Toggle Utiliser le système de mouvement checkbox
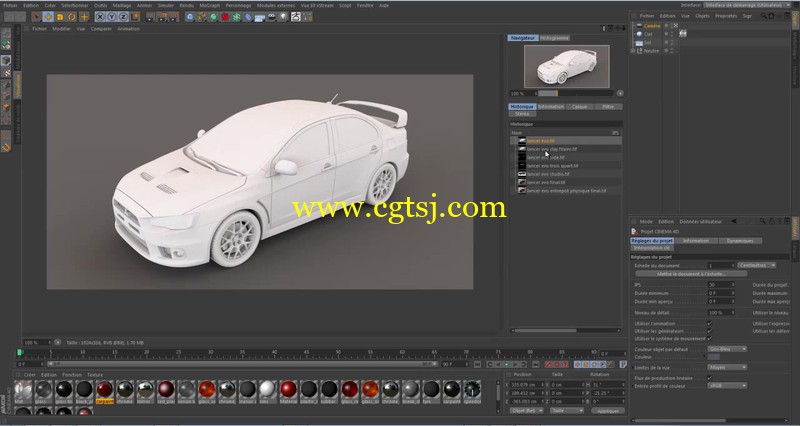Screen dimensions: 800x426 (x=710, y=338)
